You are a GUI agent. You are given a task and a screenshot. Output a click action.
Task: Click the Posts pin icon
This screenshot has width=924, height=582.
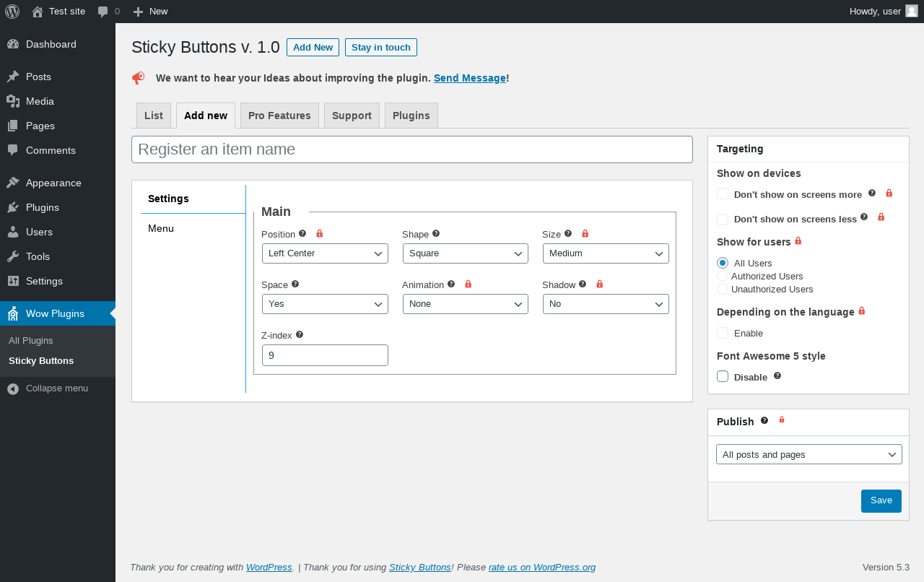pyautogui.click(x=13, y=77)
